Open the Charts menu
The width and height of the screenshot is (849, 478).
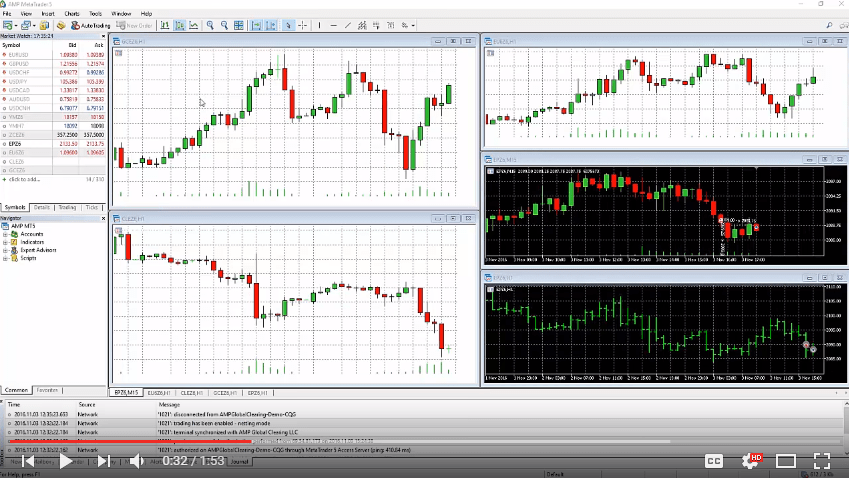pos(71,14)
